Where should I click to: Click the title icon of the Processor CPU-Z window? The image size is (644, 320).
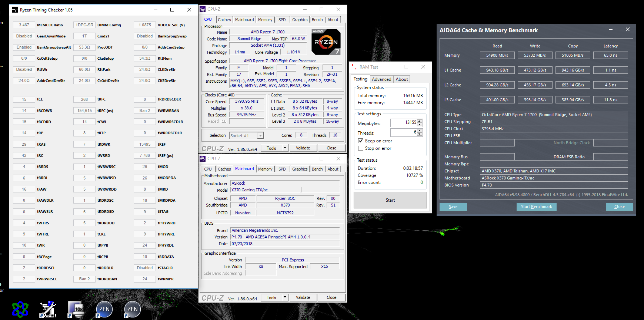[203, 9]
